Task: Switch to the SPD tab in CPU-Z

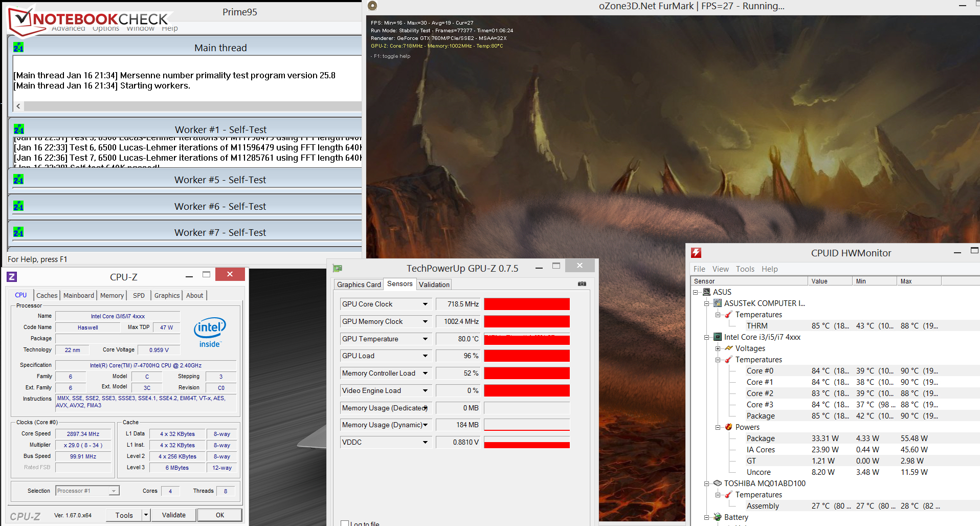Action: (139, 295)
